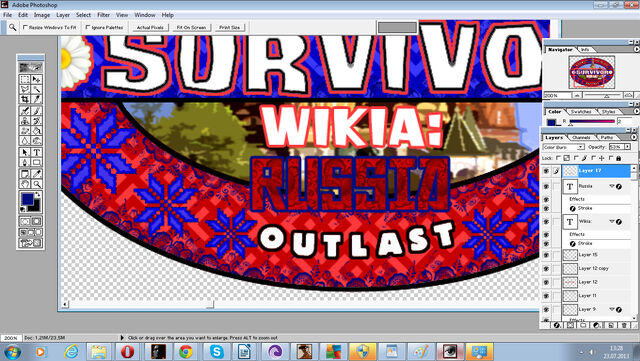Hide Layer 15 visibility eye
Screen dimensions: 640x361
tap(546, 255)
